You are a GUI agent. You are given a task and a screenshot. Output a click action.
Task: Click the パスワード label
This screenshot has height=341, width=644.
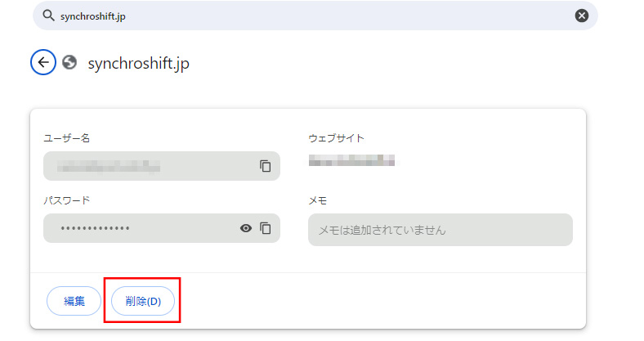[66, 200]
